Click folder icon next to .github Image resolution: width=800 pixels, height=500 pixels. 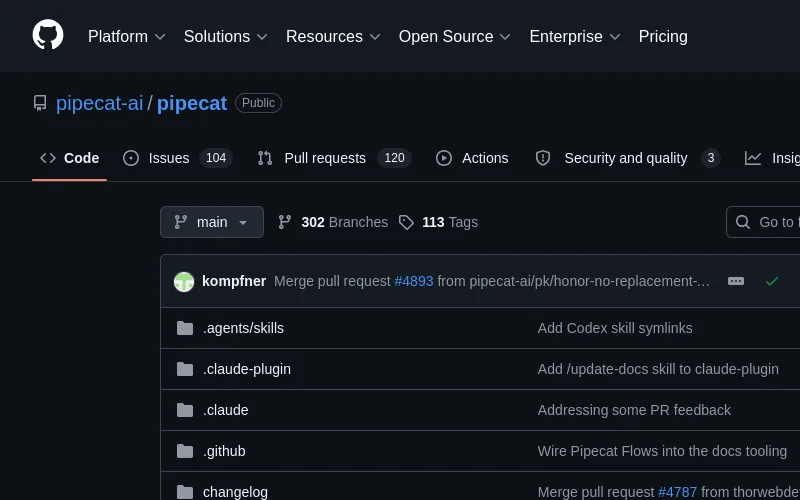pyautogui.click(x=185, y=451)
